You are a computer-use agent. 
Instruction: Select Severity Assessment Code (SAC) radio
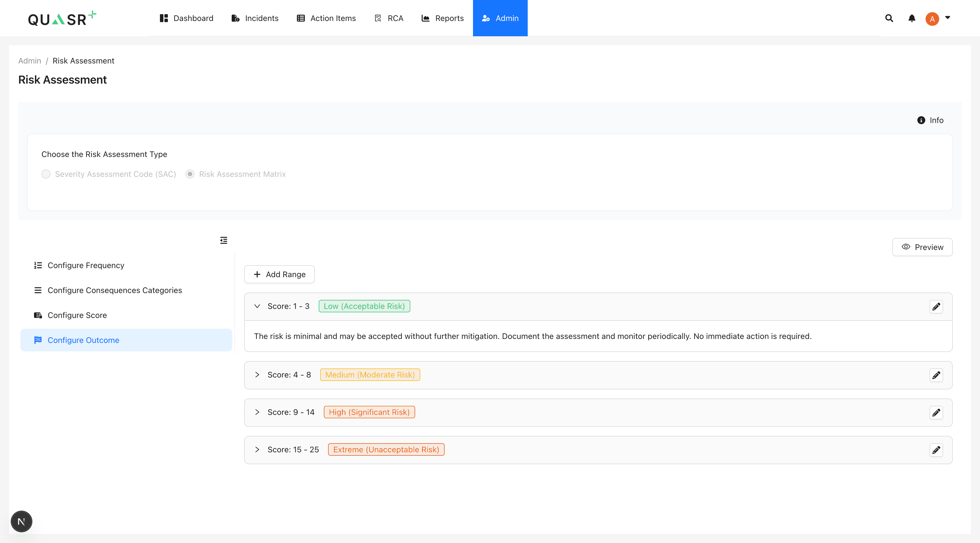click(46, 174)
